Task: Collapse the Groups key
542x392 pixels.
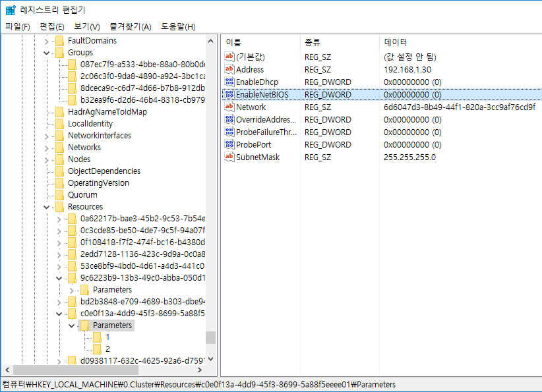Action: point(46,53)
